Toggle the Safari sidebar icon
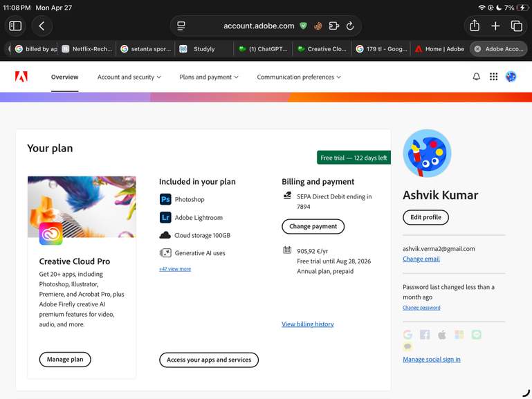532x399 pixels. pos(15,26)
